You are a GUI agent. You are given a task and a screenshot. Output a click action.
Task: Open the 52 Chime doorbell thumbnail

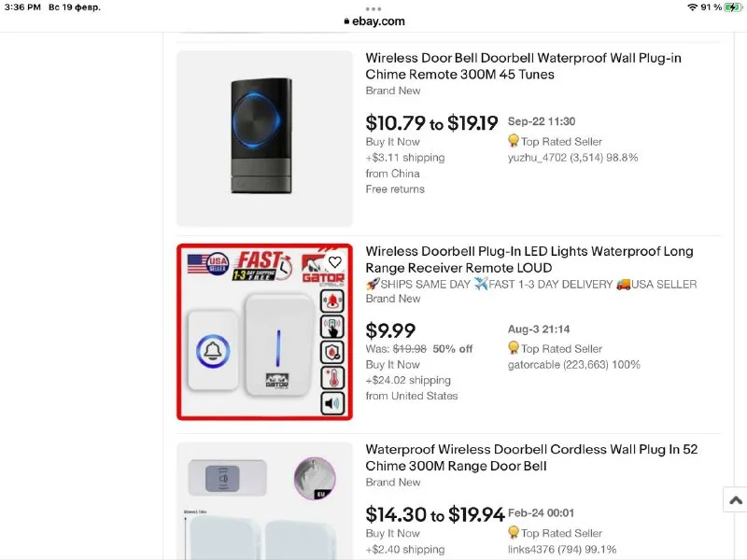pos(264,499)
